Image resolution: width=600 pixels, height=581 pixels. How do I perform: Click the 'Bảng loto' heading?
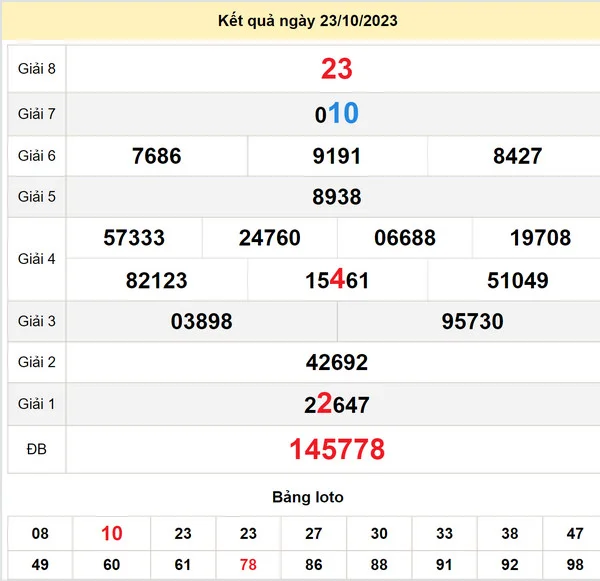pyautogui.click(x=307, y=497)
